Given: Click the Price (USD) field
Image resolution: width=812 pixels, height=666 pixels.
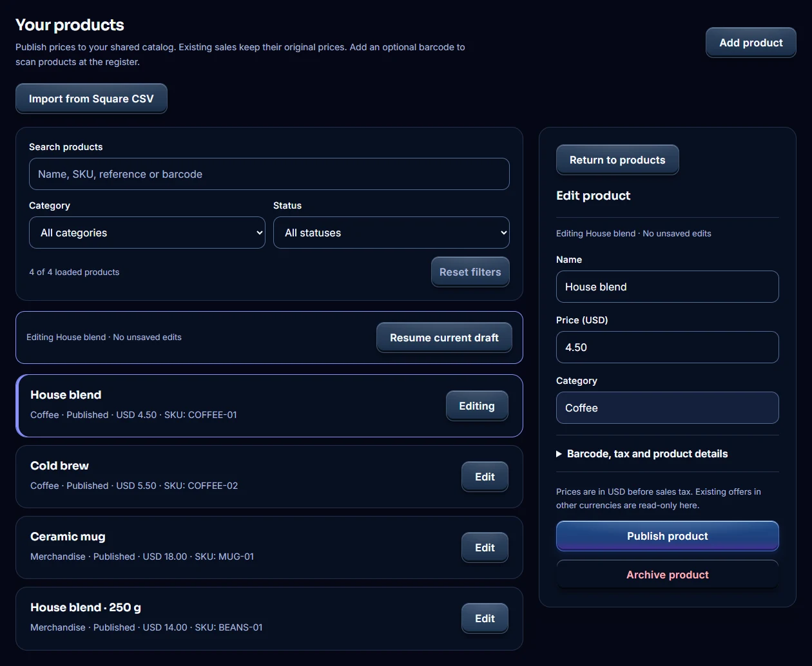Looking at the screenshot, I should [x=668, y=347].
